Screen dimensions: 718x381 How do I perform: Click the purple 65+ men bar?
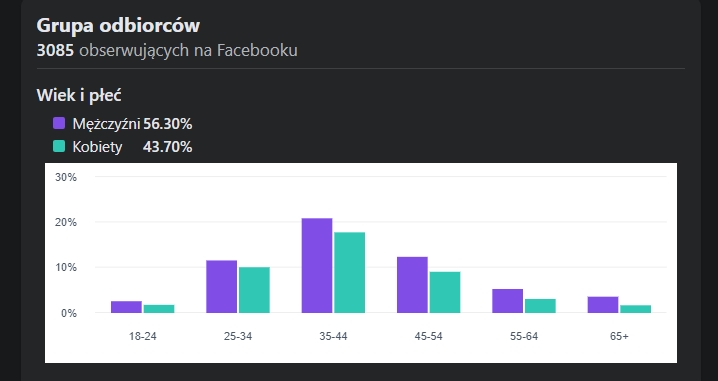pyautogui.click(x=603, y=305)
